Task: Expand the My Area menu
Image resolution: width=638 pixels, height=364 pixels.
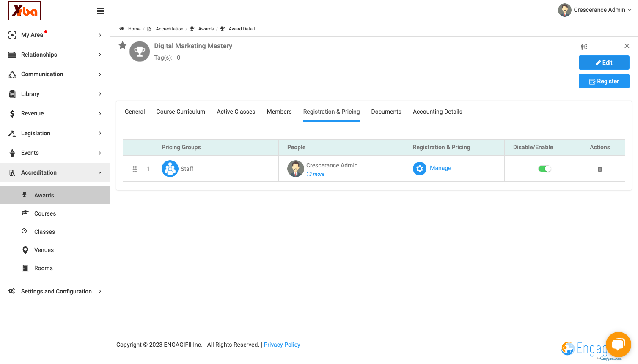Action: 55,35
